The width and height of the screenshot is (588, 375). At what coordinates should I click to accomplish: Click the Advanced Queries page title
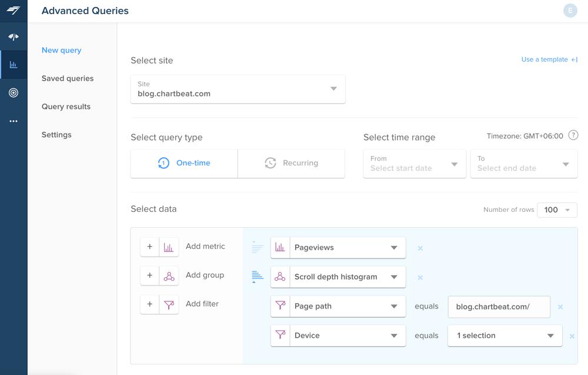tap(85, 11)
